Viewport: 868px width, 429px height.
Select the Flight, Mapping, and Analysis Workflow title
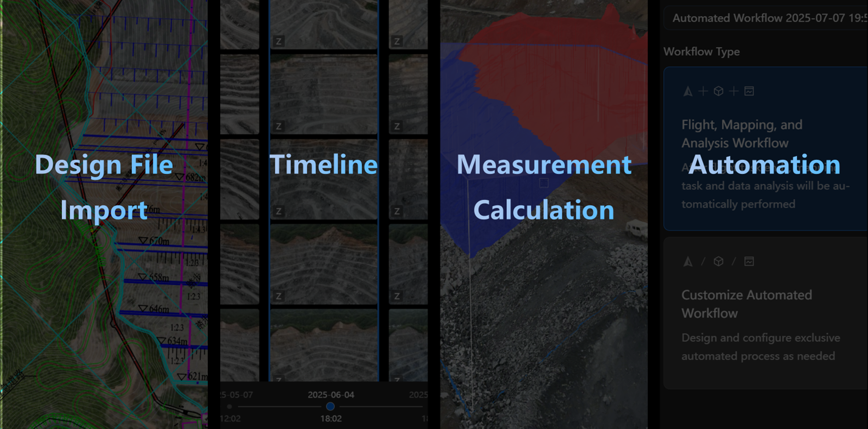point(742,134)
